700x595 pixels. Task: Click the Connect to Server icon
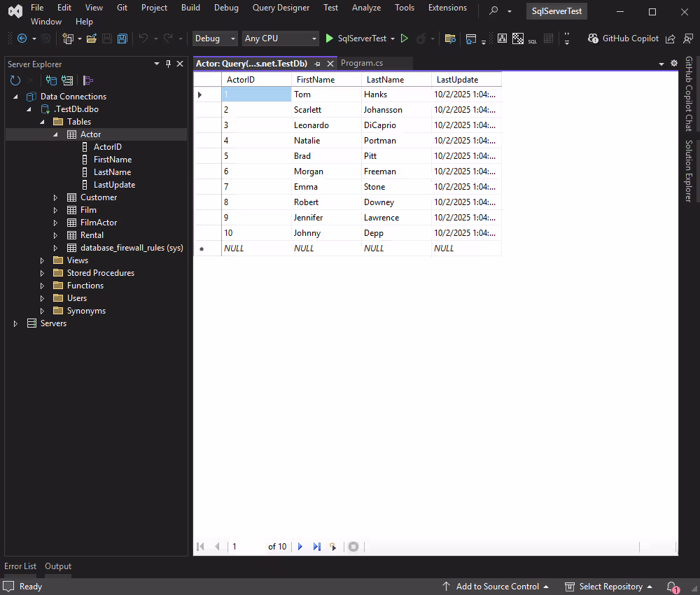tap(66, 80)
